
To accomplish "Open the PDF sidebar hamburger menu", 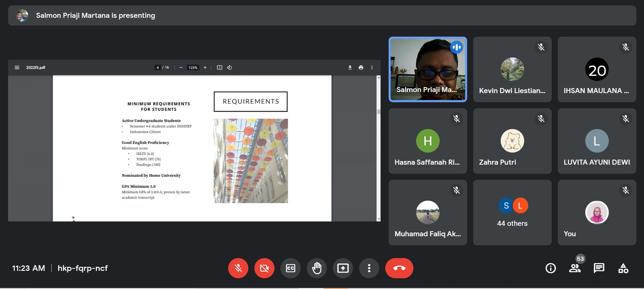I will point(17,68).
